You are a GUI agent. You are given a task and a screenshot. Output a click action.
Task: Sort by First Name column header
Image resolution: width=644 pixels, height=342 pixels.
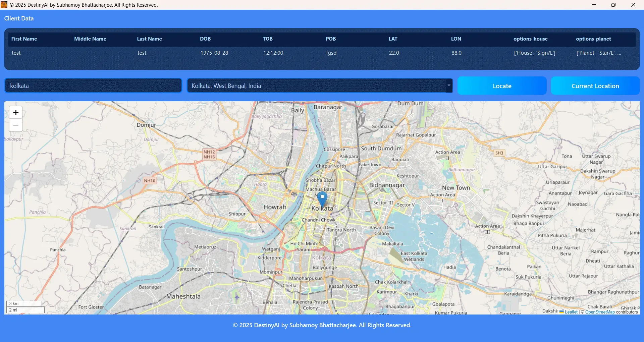pos(24,39)
